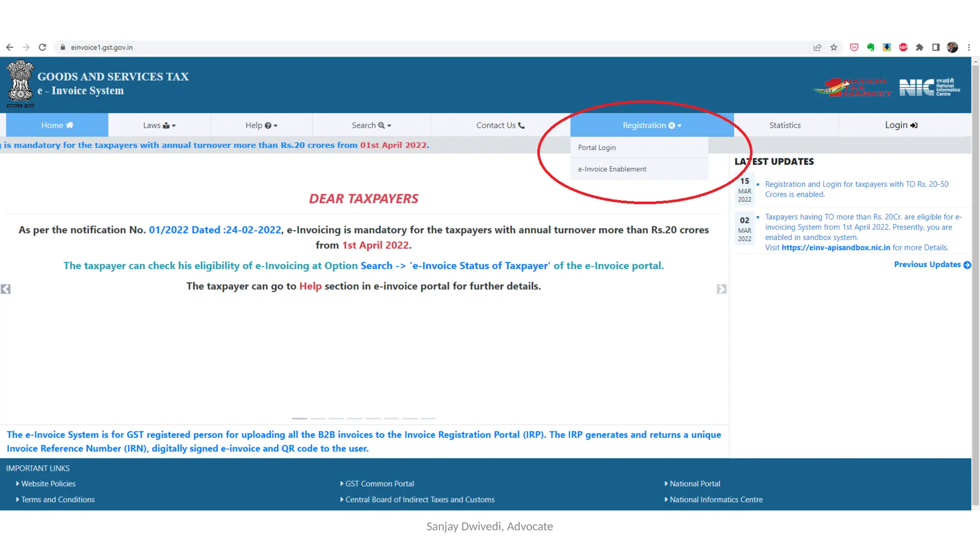Open the Statistics tab

[x=785, y=125]
